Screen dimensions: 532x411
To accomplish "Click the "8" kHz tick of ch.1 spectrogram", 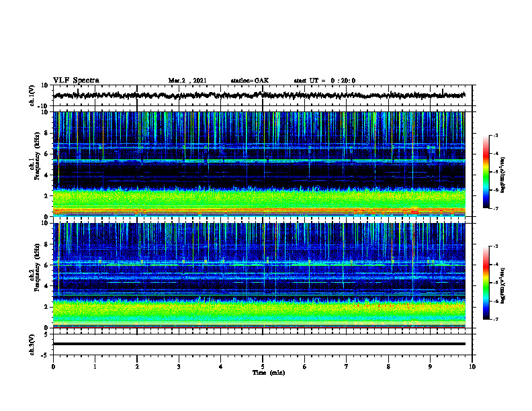I will coord(47,133).
